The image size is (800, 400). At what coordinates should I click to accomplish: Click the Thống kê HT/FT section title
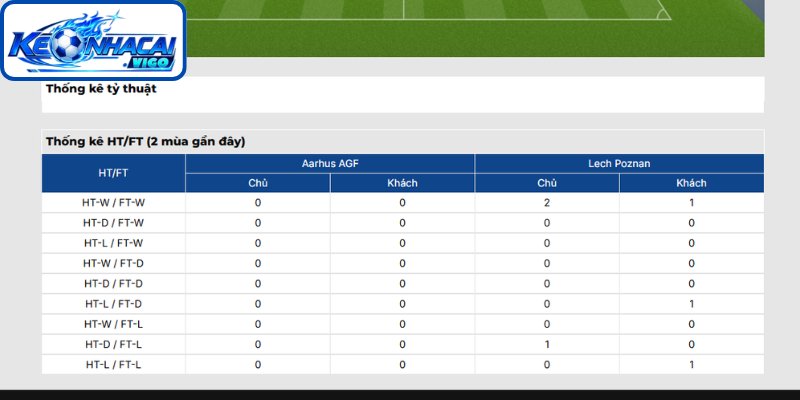coord(145,142)
